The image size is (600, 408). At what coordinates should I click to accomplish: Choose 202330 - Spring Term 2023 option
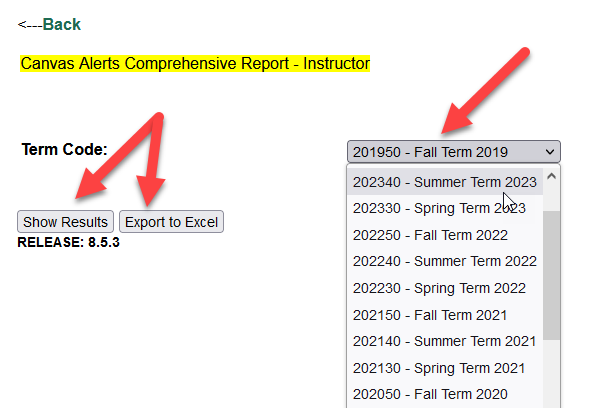(439, 208)
